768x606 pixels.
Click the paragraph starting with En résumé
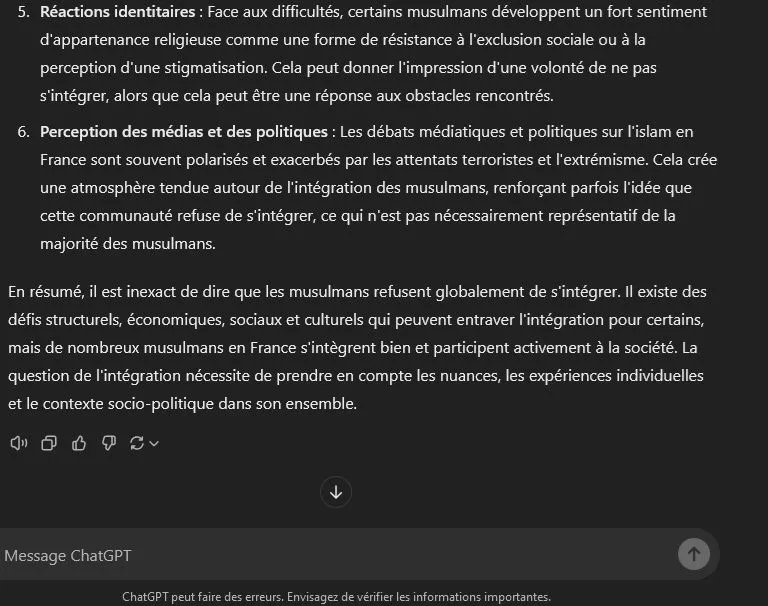[358, 348]
